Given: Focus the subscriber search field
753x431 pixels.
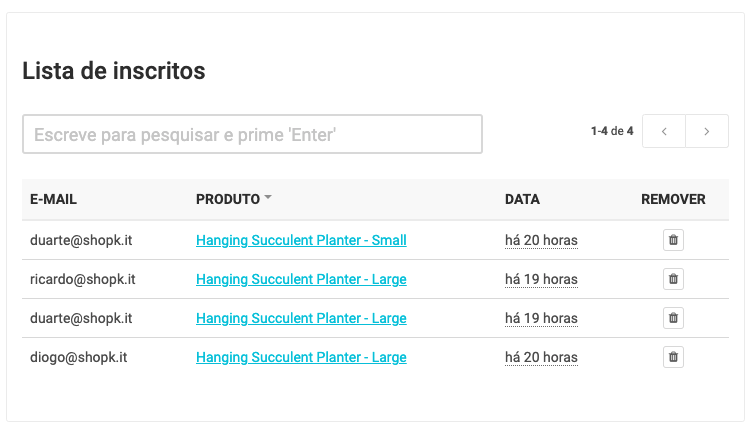Looking at the screenshot, I should (252, 134).
